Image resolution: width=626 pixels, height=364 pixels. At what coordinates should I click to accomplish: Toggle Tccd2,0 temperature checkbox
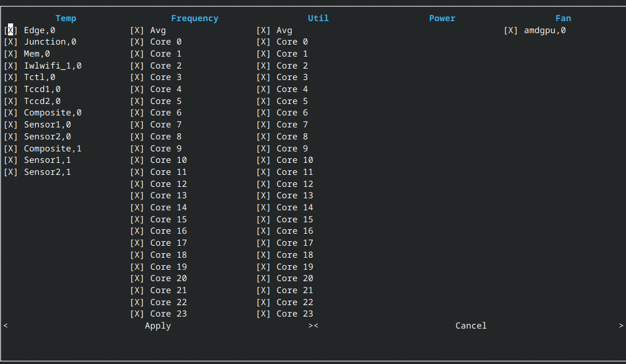pos(11,101)
